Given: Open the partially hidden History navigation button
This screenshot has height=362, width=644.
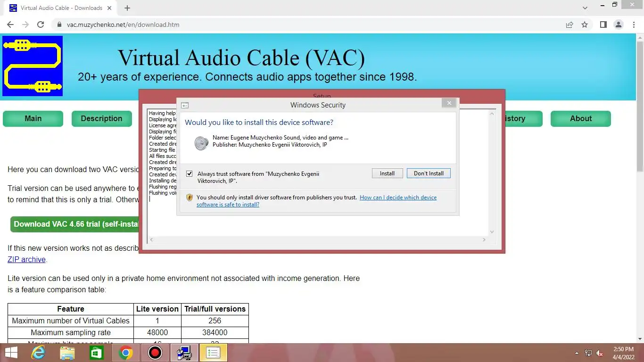Looking at the screenshot, I should [523, 119].
